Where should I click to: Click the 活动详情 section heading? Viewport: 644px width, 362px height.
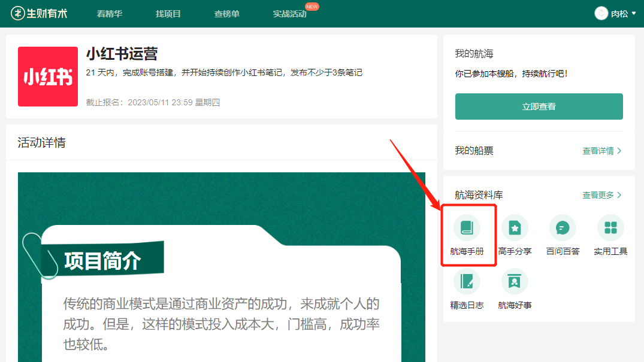(41, 142)
